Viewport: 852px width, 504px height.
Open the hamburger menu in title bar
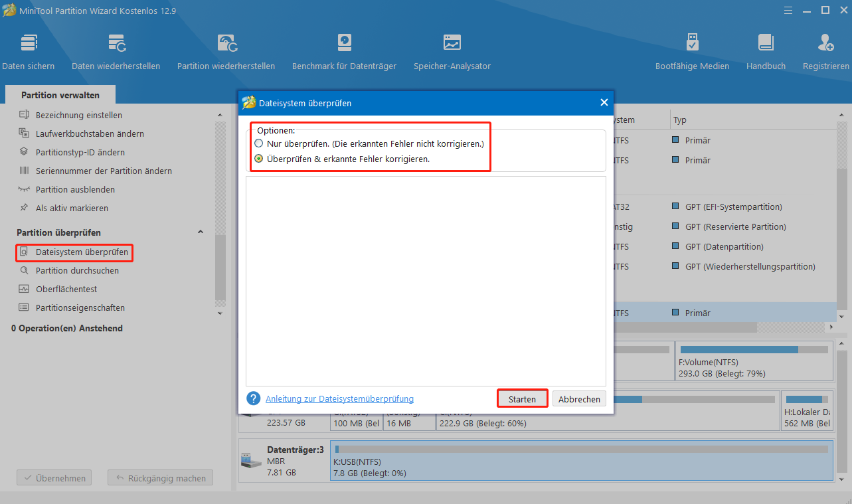point(787,10)
